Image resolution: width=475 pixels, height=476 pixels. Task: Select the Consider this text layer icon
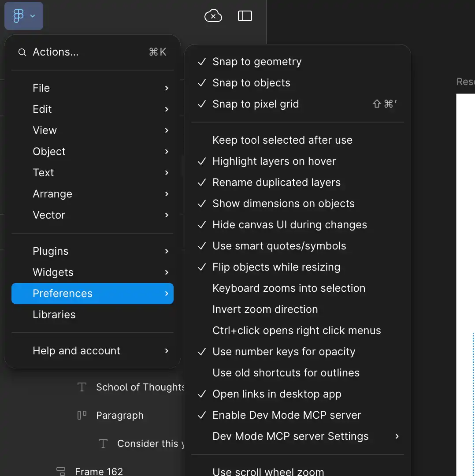click(x=103, y=443)
